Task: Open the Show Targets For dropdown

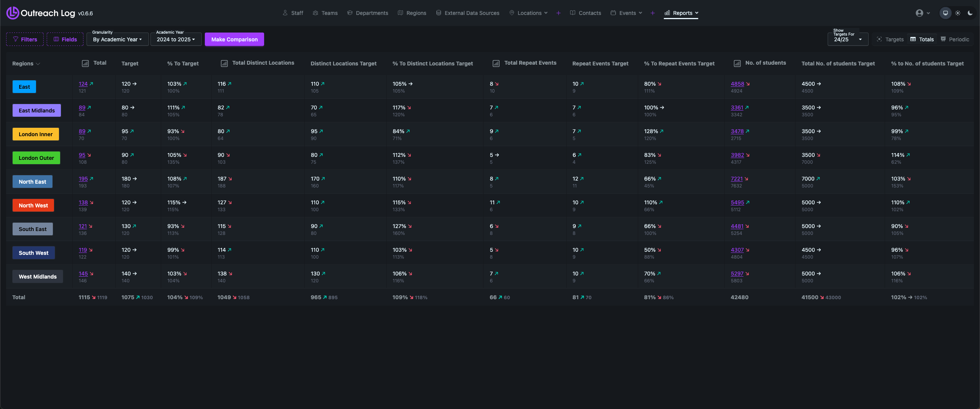Action: pyautogui.click(x=848, y=39)
